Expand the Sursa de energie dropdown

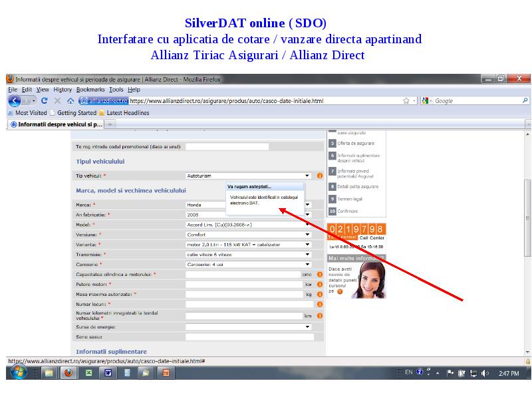coord(248,327)
